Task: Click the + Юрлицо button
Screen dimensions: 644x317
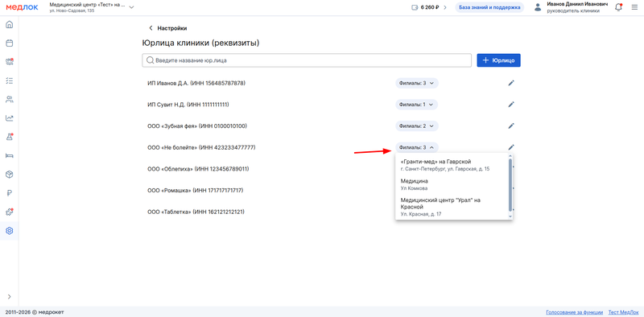Action: point(498,60)
